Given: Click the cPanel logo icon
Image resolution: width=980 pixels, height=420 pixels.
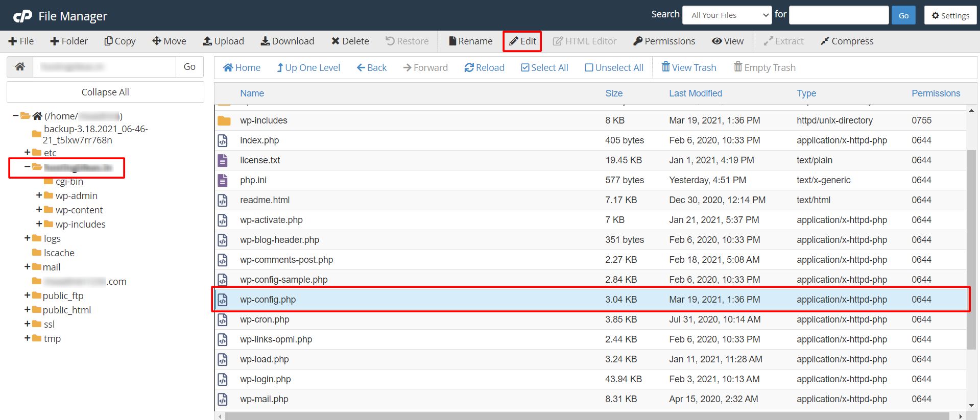Looking at the screenshot, I should [x=22, y=16].
